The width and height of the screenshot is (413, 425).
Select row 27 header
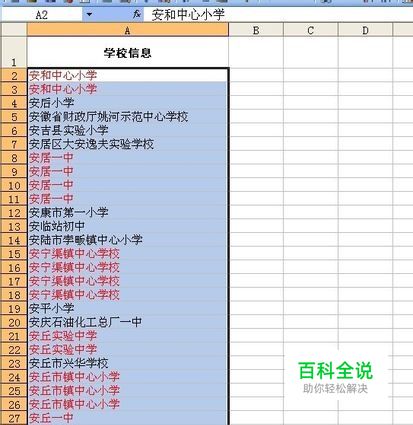click(13, 418)
